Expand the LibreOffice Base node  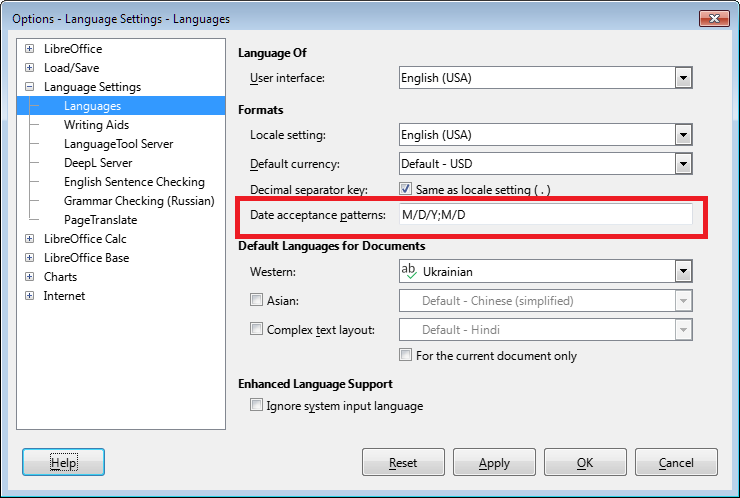(29, 258)
